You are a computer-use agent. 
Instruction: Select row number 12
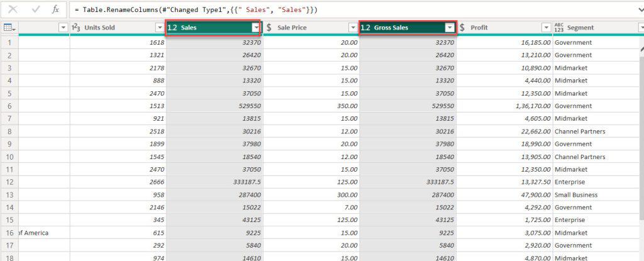pyautogui.click(x=9, y=182)
